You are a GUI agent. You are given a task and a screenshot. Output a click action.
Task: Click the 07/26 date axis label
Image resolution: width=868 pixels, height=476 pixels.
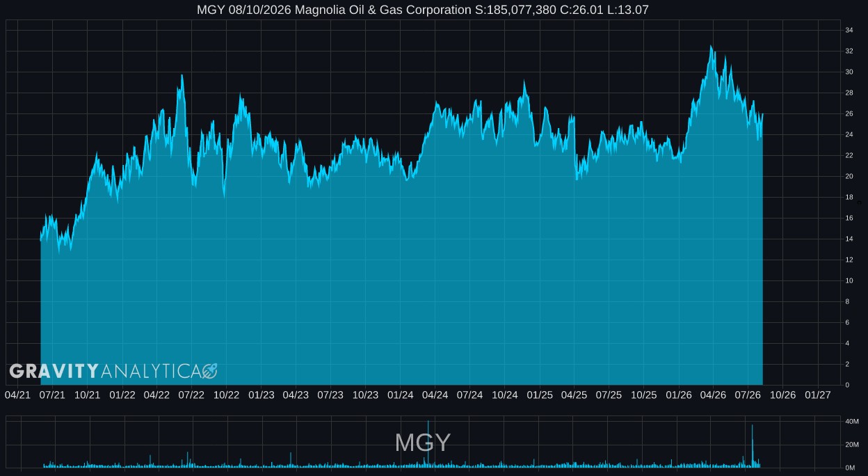point(748,395)
